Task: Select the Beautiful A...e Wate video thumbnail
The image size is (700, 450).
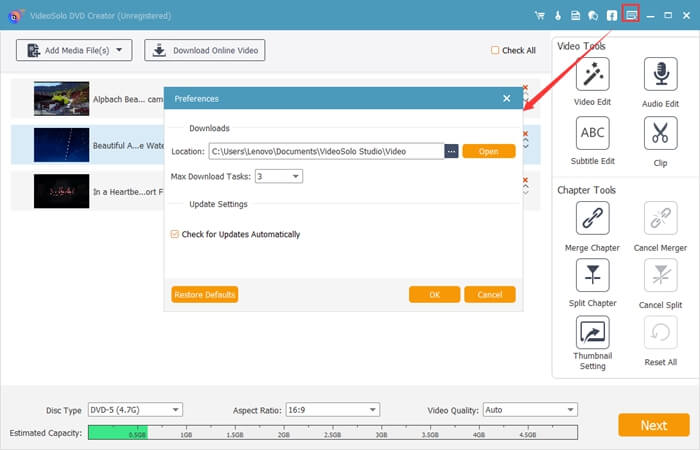Action: [x=62, y=145]
